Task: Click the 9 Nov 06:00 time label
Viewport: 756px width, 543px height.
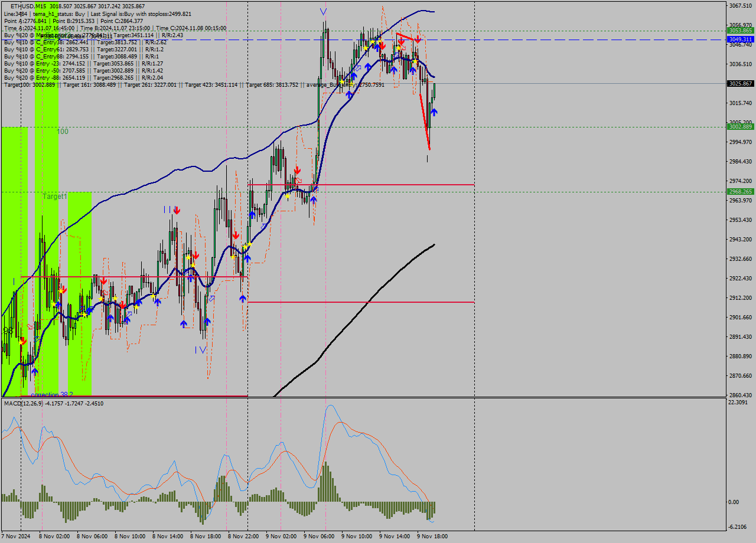Action: (x=318, y=537)
